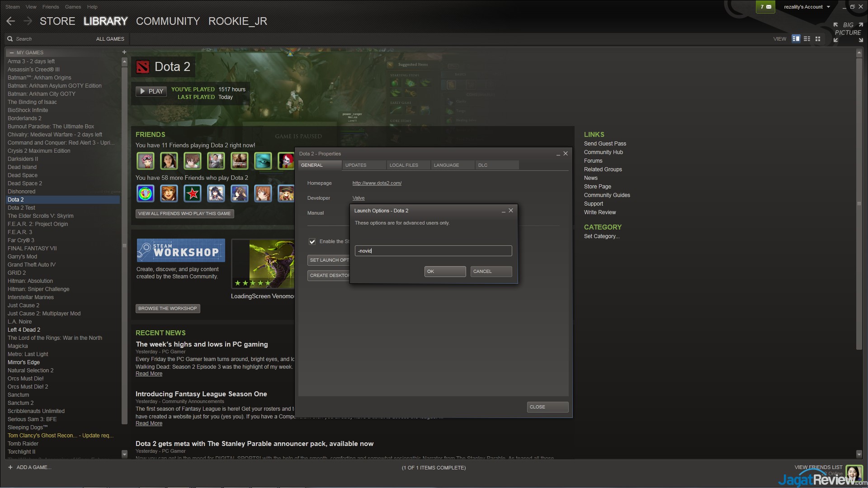Click the magnifier search icon
Screen dimensions: 868x488
pyautogui.click(x=10, y=39)
